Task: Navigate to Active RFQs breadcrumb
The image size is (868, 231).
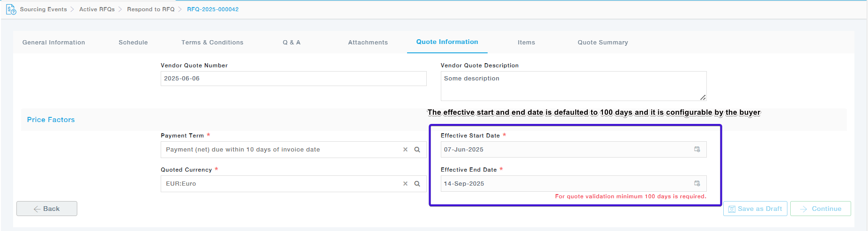Action: (x=97, y=9)
